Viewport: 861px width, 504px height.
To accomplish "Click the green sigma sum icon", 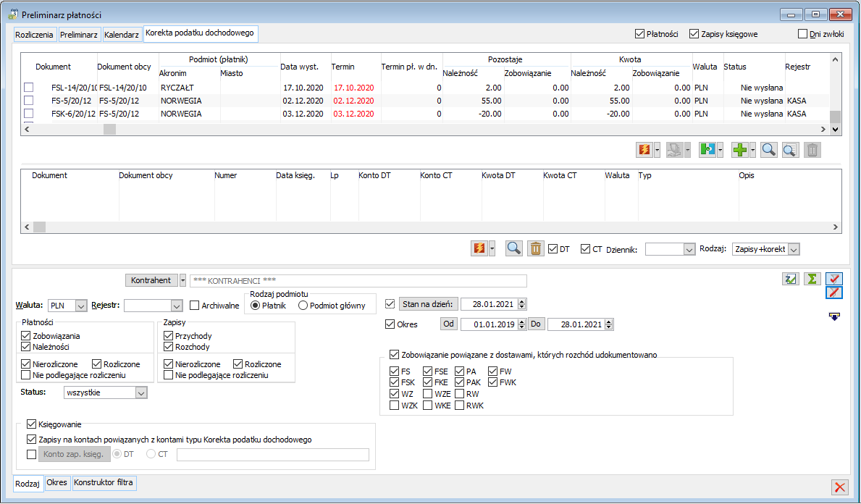I will [812, 279].
